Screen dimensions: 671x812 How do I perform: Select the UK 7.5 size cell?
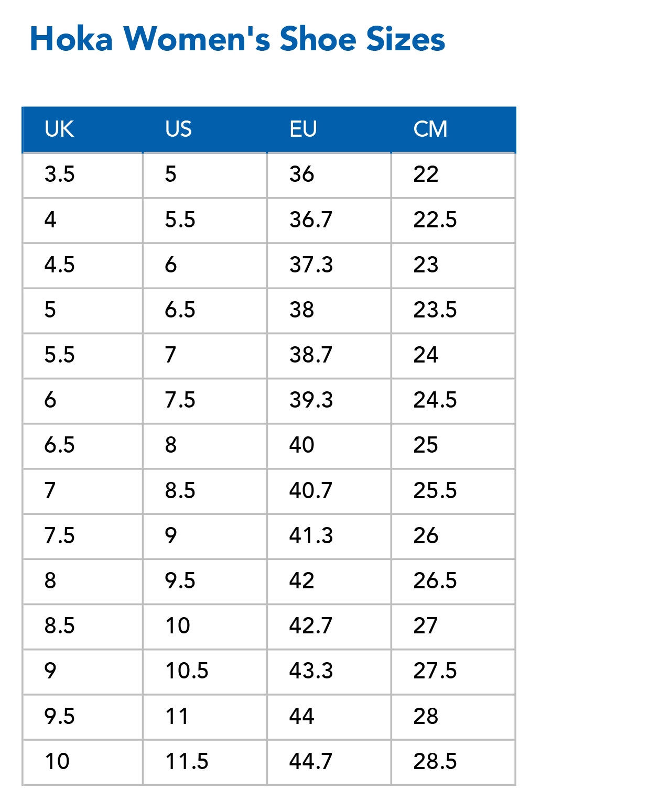[60, 536]
